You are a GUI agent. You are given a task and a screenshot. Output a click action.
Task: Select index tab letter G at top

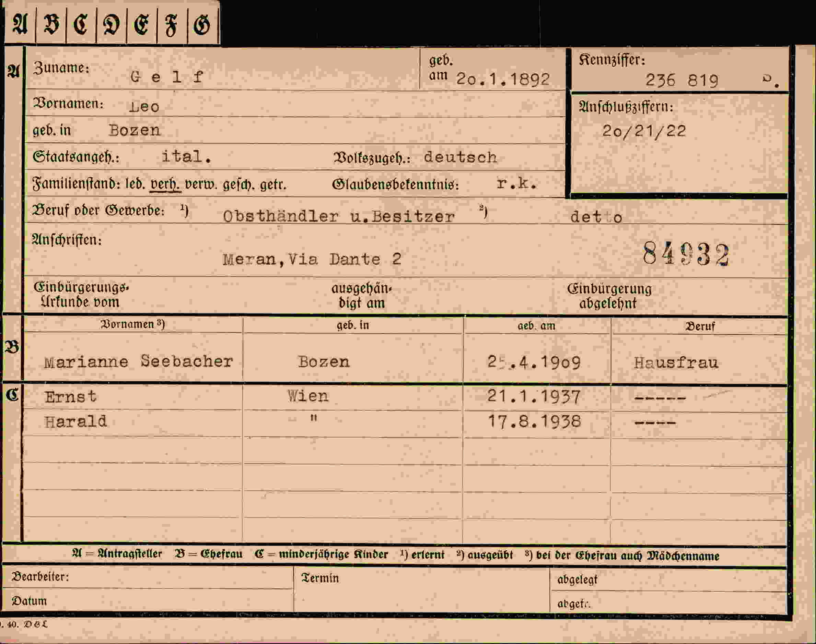[x=202, y=25]
